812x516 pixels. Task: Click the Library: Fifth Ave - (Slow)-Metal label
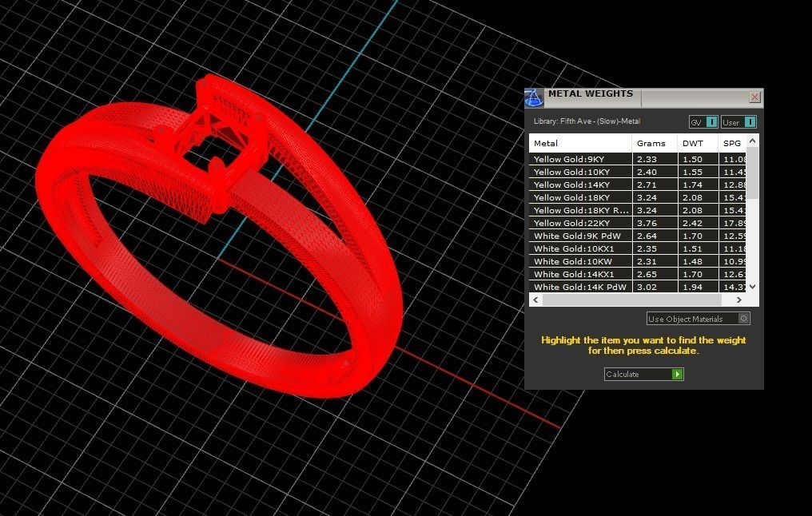pos(587,121)
